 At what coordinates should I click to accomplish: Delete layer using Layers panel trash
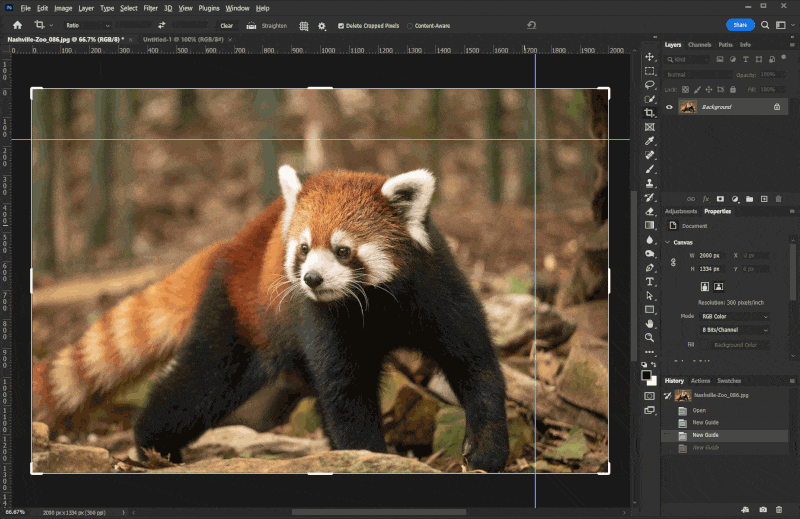point(779,199)
